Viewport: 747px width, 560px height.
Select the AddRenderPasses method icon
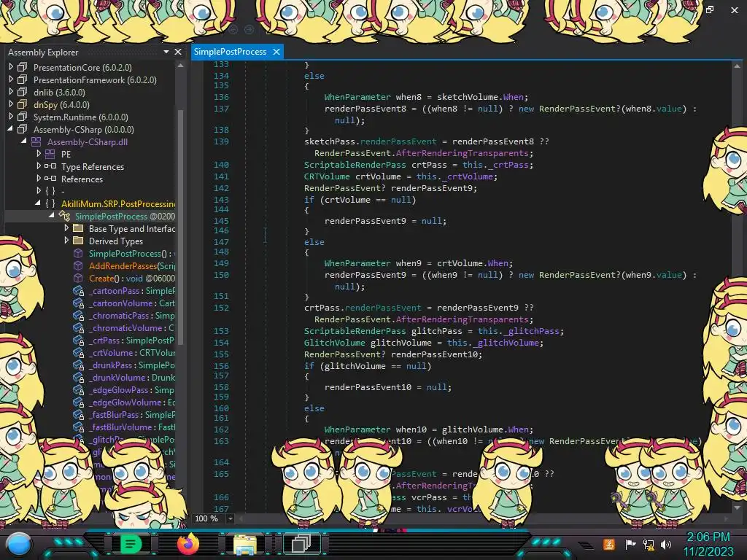78,265
